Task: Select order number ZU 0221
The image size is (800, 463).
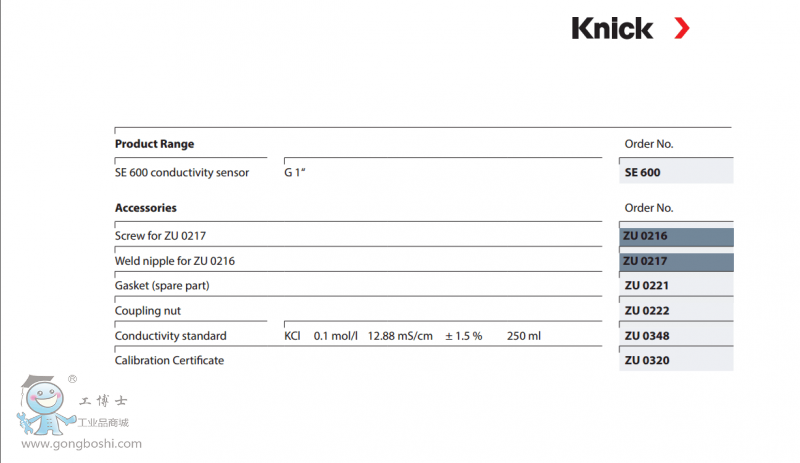Action: (646, 286)
